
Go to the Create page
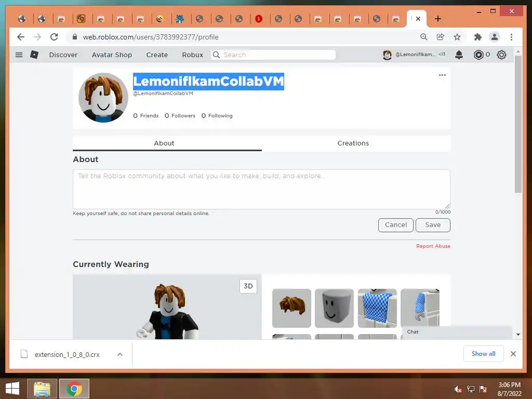pos(157,55)
